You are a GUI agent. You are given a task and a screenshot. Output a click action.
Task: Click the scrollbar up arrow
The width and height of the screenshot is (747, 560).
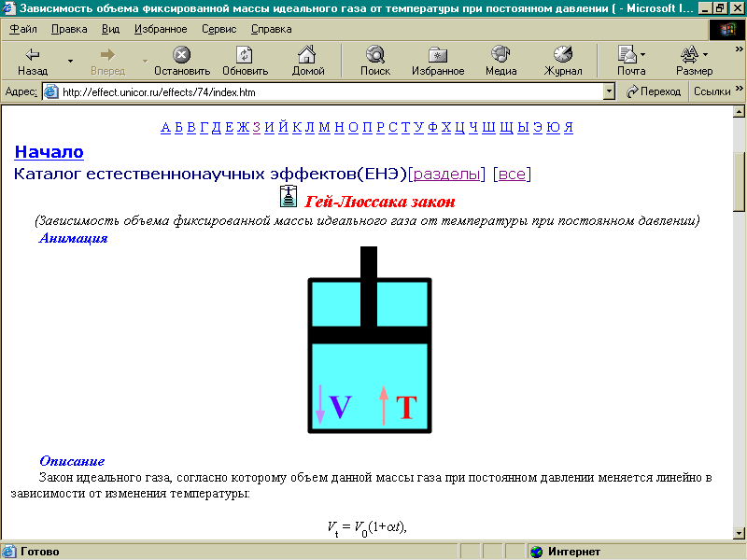tap(739, 112)
